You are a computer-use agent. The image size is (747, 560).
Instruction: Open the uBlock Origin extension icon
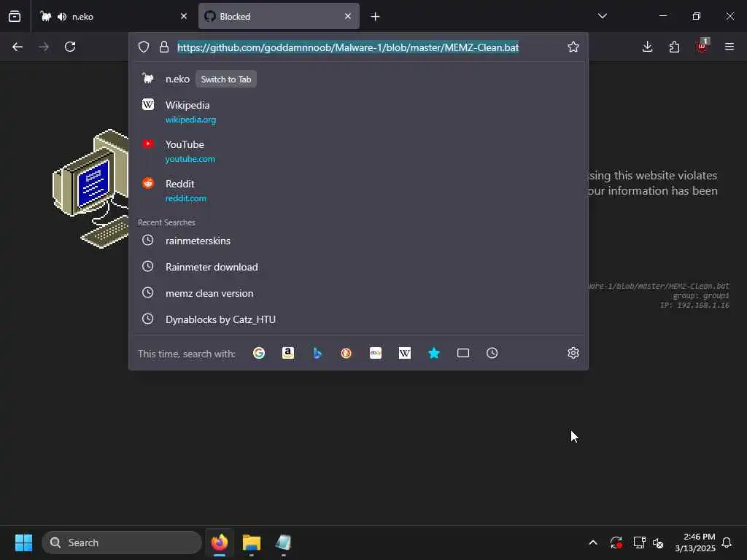(x=703, y=46)
